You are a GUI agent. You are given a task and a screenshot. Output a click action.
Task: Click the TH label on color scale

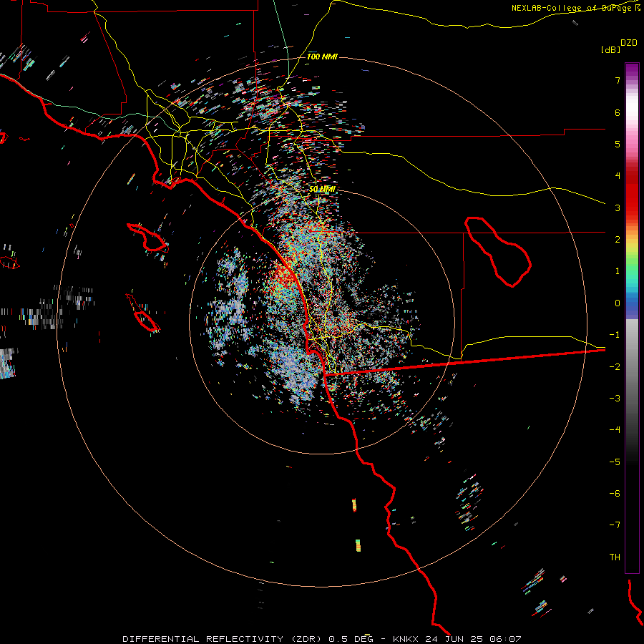click(x=615, y=557)
